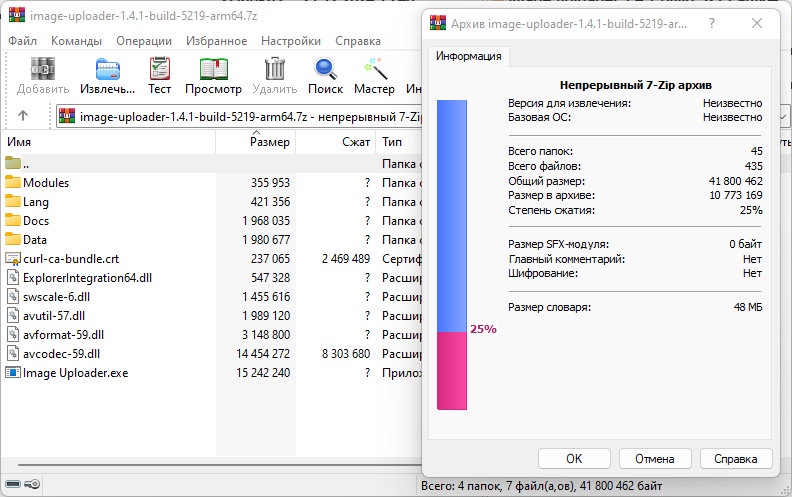Select the Docs folder name
Screen dimensions: 792x497
(x=36, y=221)
